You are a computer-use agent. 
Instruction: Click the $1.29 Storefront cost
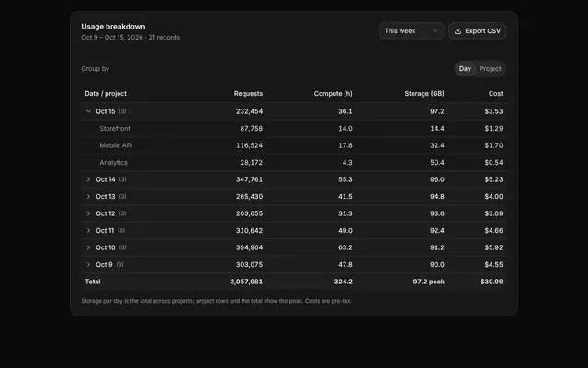(x=493, y=129)
